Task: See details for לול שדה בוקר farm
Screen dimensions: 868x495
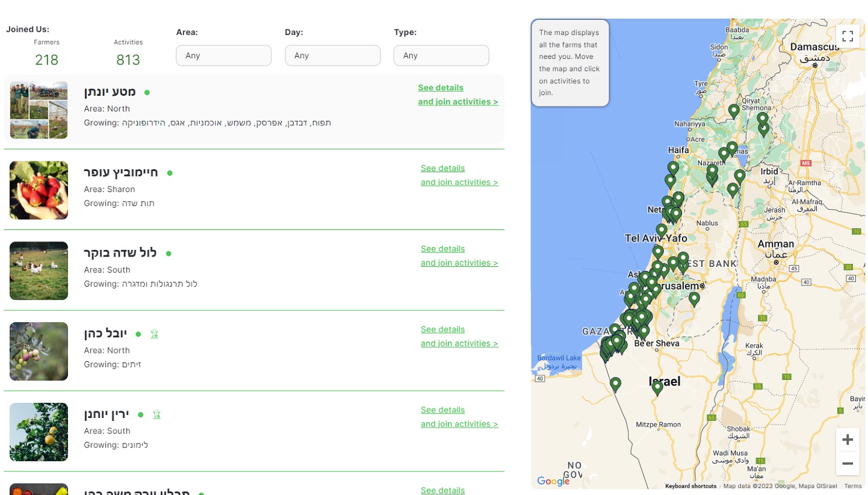Action: tap(459, 256)
